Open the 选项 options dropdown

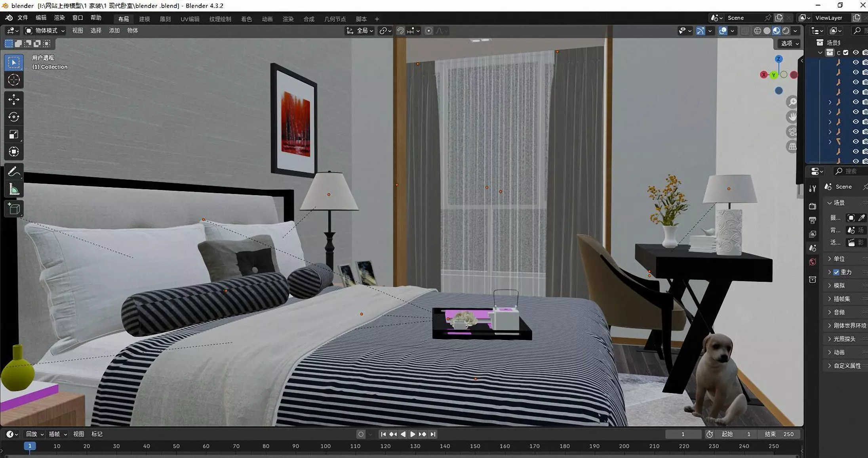tap(790, 44)
